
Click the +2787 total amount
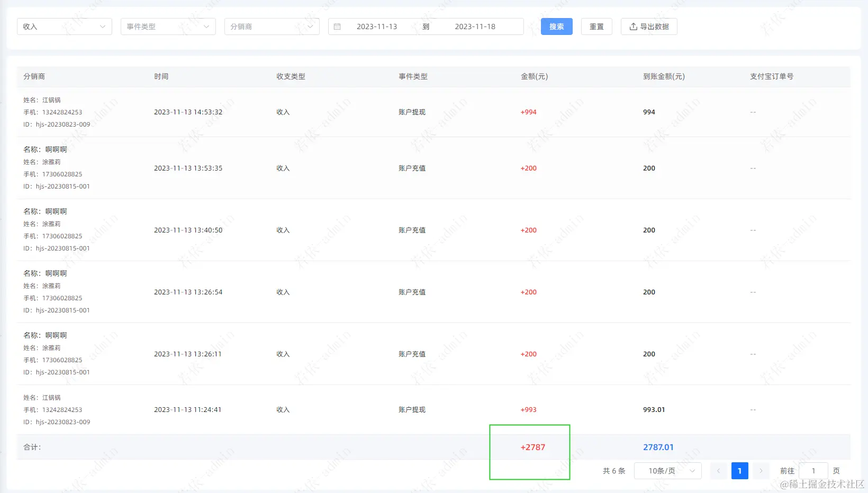pyautogui.click(x=533, y=447)
